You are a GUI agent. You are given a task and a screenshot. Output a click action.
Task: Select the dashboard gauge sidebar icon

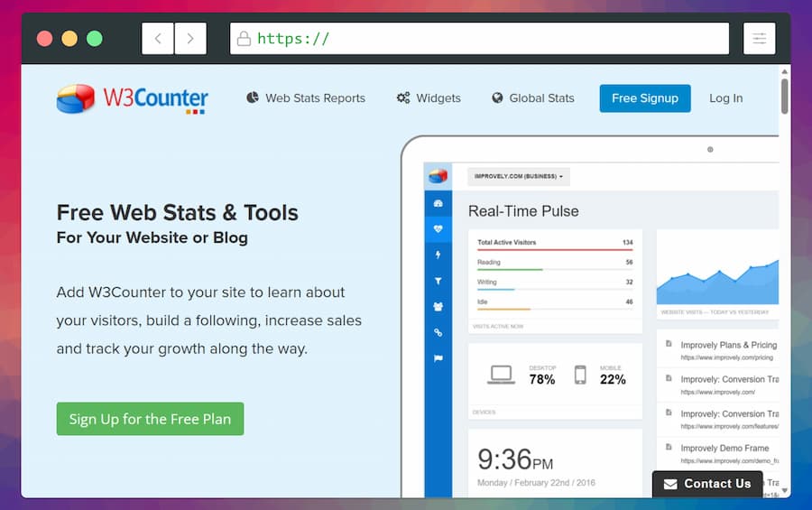(438, 203)
